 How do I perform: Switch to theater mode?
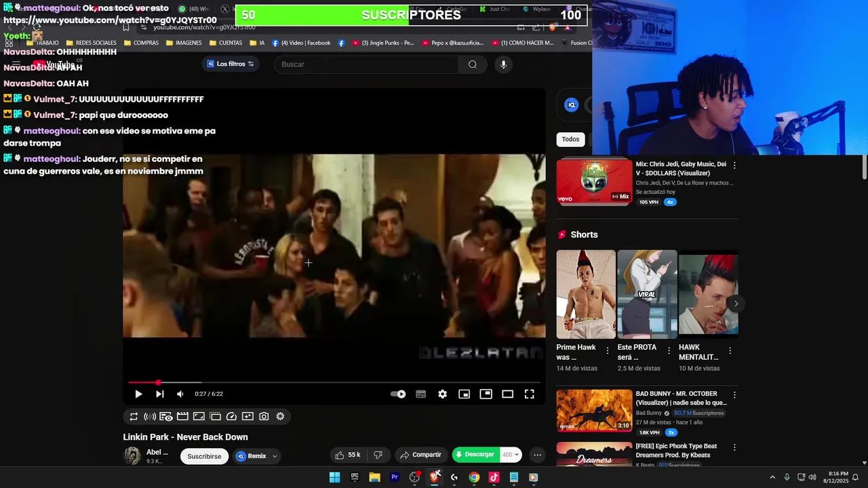[508, 394]
